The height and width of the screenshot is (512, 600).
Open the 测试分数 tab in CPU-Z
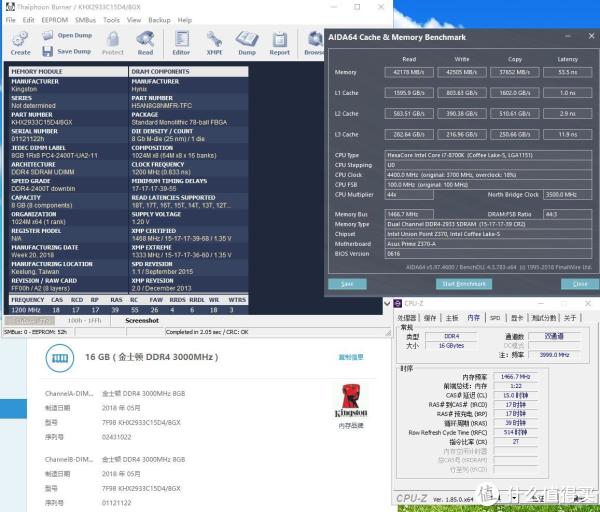click(x=544, y=318)
